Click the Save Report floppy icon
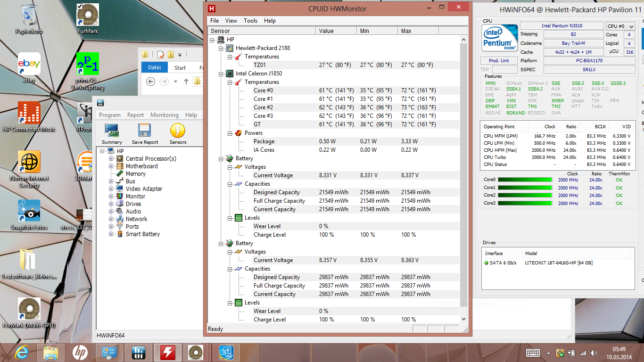This screenshot has height=362, width=644. click(145, 134)
